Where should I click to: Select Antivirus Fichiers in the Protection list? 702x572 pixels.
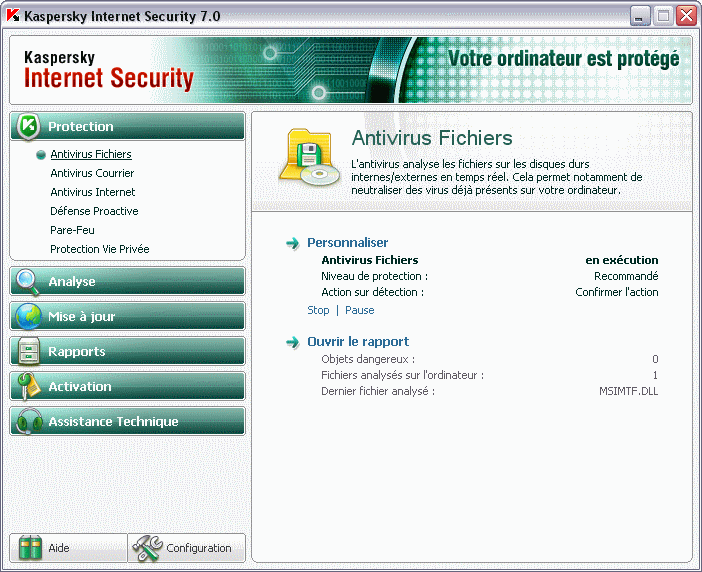[91, 154]
